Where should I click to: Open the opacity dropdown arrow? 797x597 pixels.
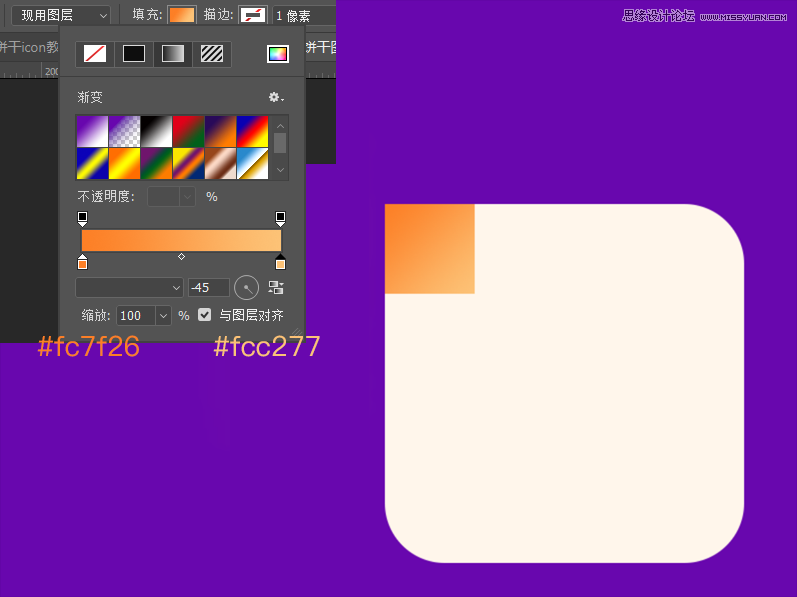tap(187, 197)
